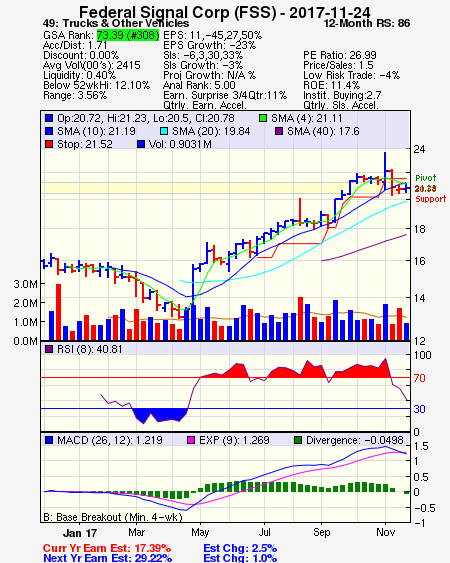Click the Sls: -6,3,30,33% text
The height and width of the screenshot is (563, 450).
point(203,55)
